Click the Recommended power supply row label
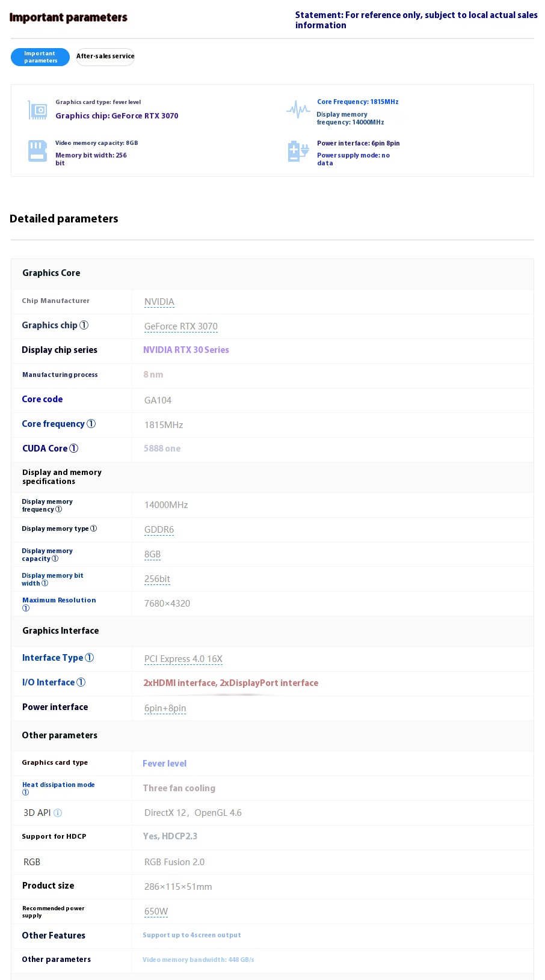Image resolution: width=545 pixels, height=980 pixels. click(54, 912)
